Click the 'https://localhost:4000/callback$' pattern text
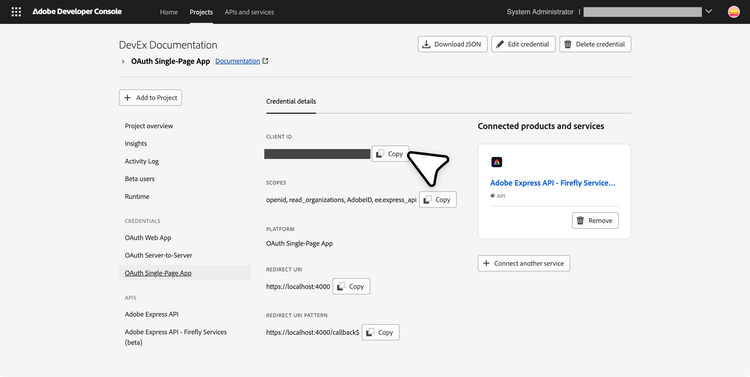Image resolution: width=750 pixels, height=377 pixels. 313,333
